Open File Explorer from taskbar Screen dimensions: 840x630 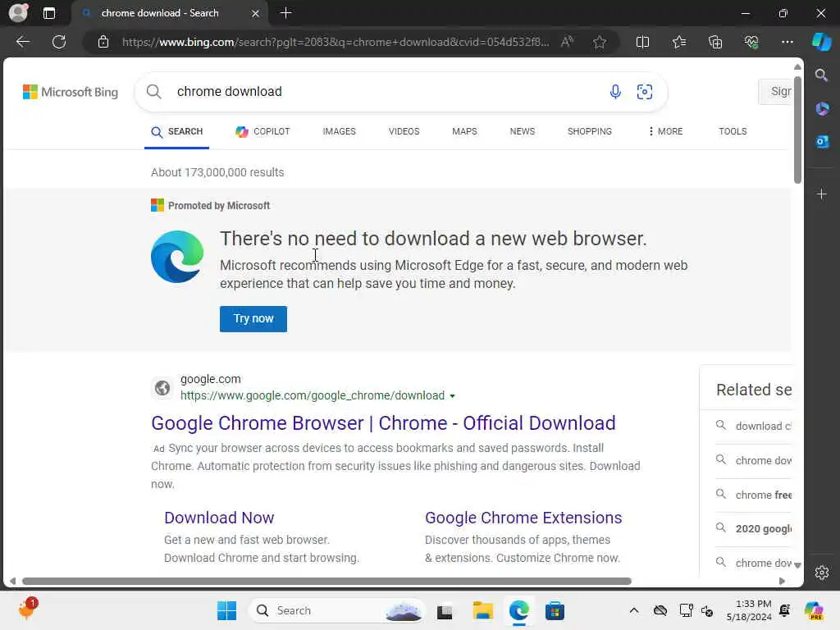point(482,610)
